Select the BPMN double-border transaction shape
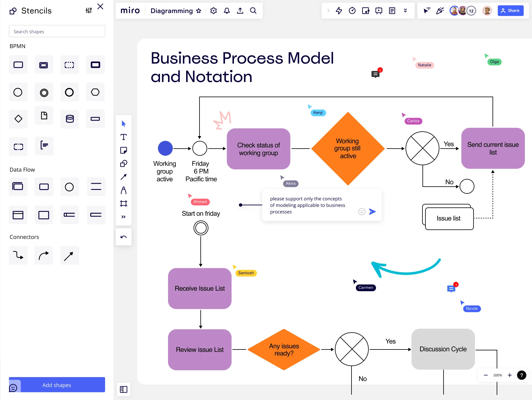This screenshot has height=400, width=532. pos(44,65)
